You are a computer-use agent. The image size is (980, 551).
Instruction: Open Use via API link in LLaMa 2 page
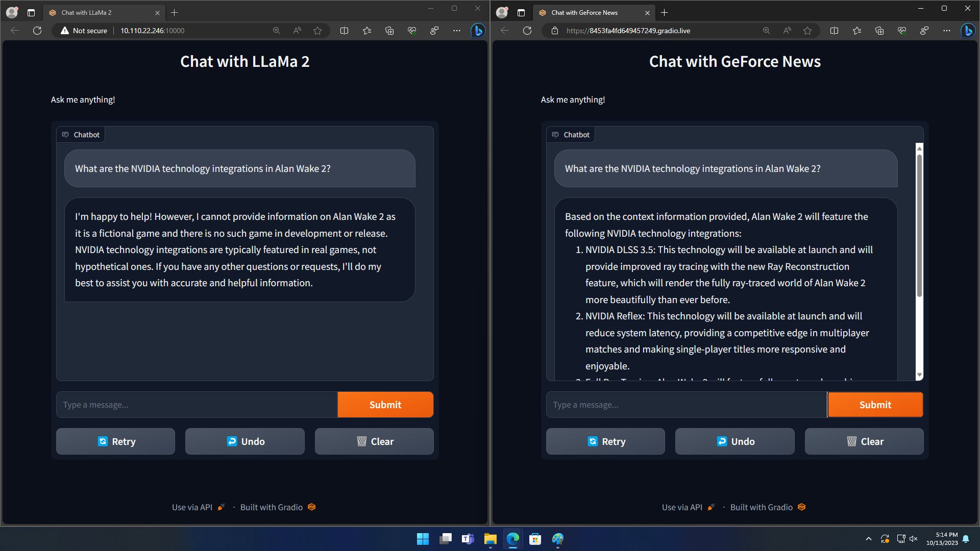[x=198, y=507]
